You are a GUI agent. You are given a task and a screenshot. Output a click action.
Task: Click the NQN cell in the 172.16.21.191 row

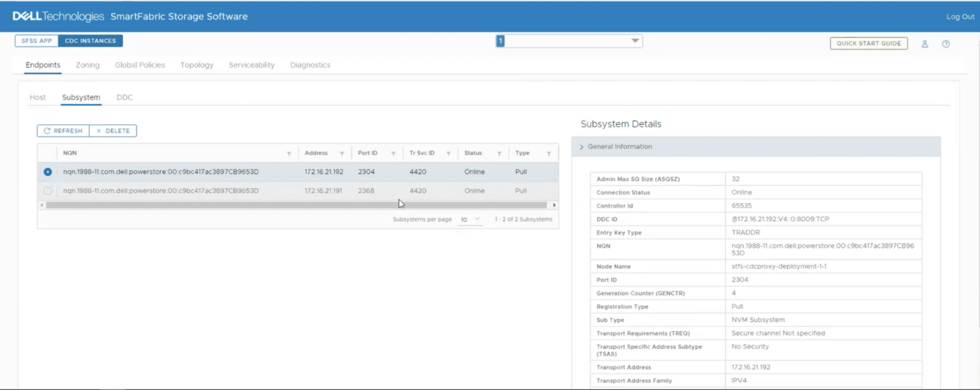tap(161, 191)
